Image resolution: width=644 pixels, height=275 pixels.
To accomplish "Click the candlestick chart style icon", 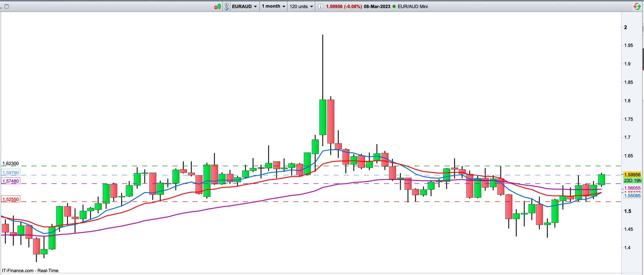I will point(217,7).
